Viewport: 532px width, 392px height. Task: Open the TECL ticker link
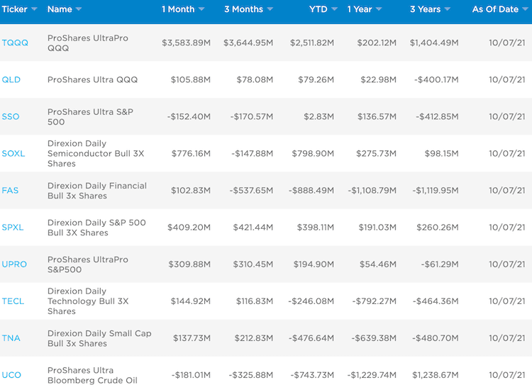click(x=13, y=301)
